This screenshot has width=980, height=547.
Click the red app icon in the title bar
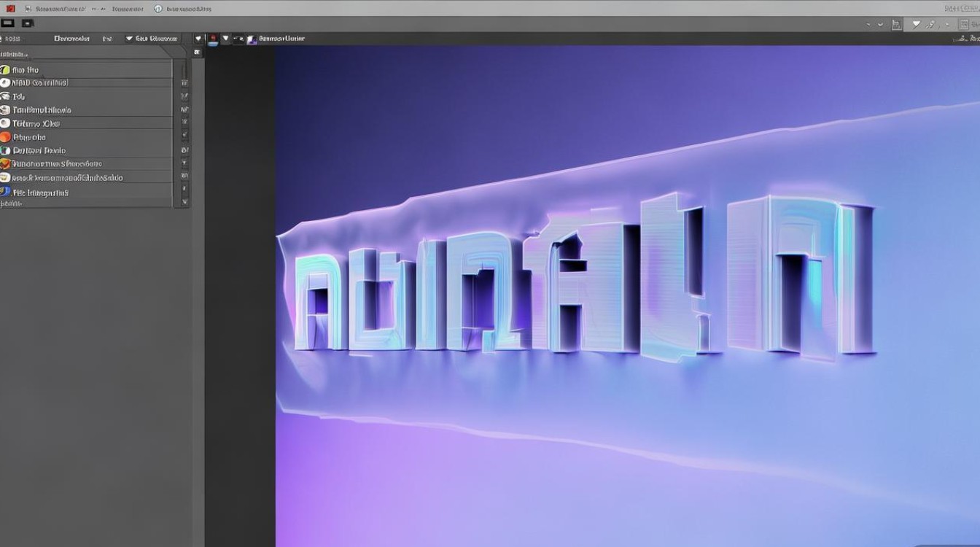click(10, 9)
